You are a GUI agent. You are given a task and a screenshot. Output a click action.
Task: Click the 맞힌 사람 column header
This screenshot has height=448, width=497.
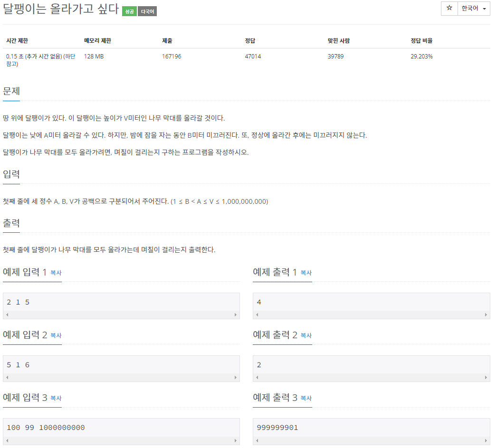tap(338, 40)
